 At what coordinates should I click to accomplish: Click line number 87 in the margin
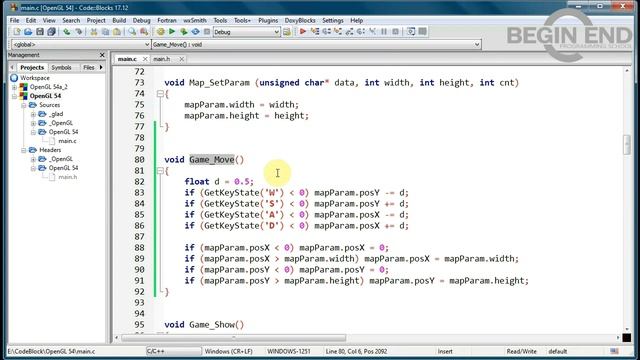139,237
